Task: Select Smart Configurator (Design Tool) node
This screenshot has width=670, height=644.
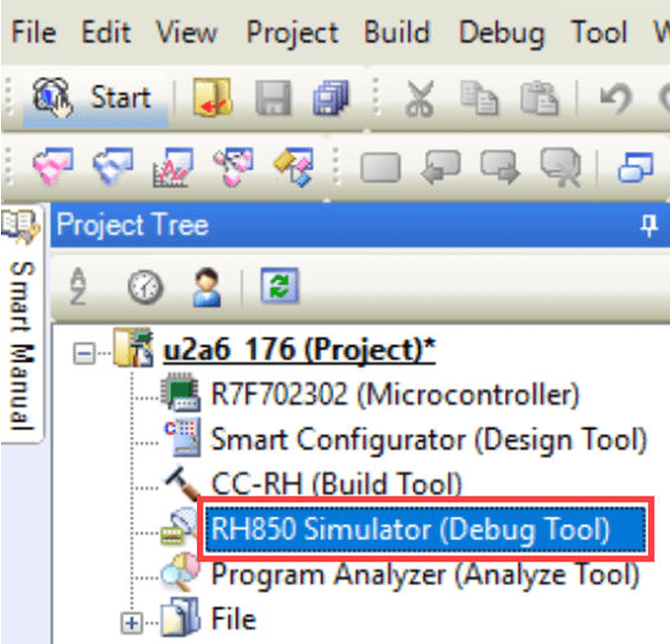Action: tap(428, 439)
